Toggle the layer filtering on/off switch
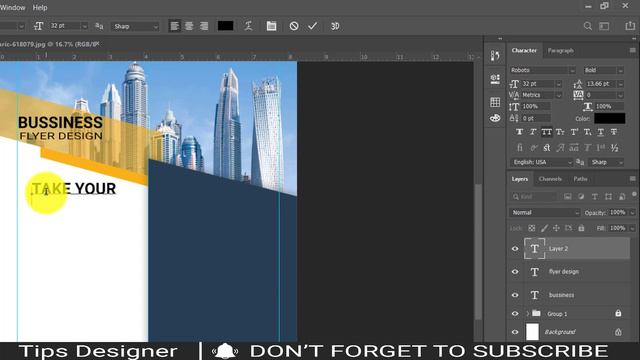The width and height of the screenshot is (640, 360). coord(634,194)
